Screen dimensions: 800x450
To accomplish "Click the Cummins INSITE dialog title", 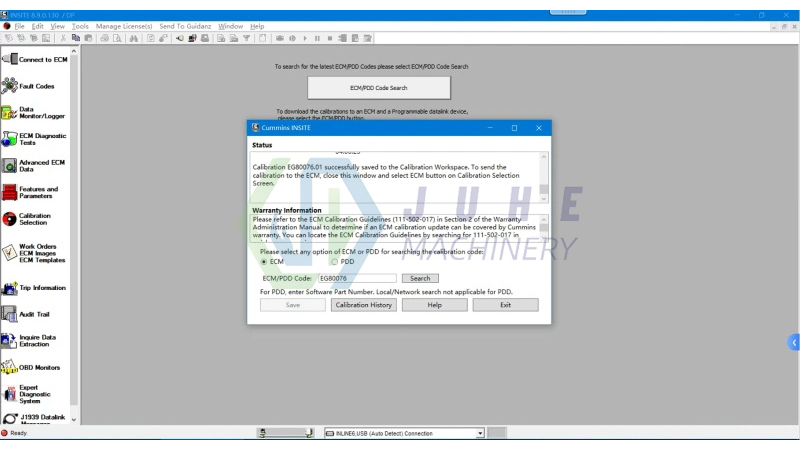I will pyautogui.click(x=286, y=128).
